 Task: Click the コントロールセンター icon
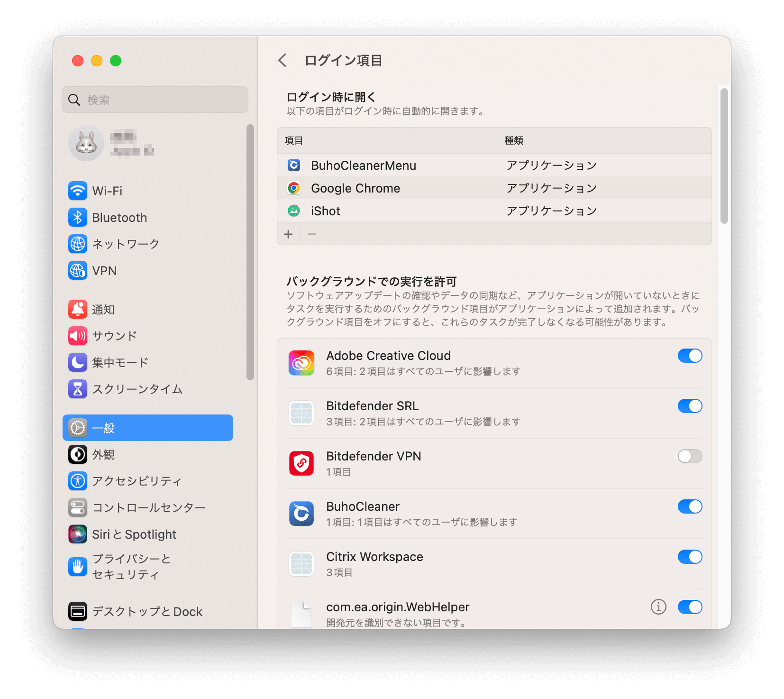tap(78, 507)
